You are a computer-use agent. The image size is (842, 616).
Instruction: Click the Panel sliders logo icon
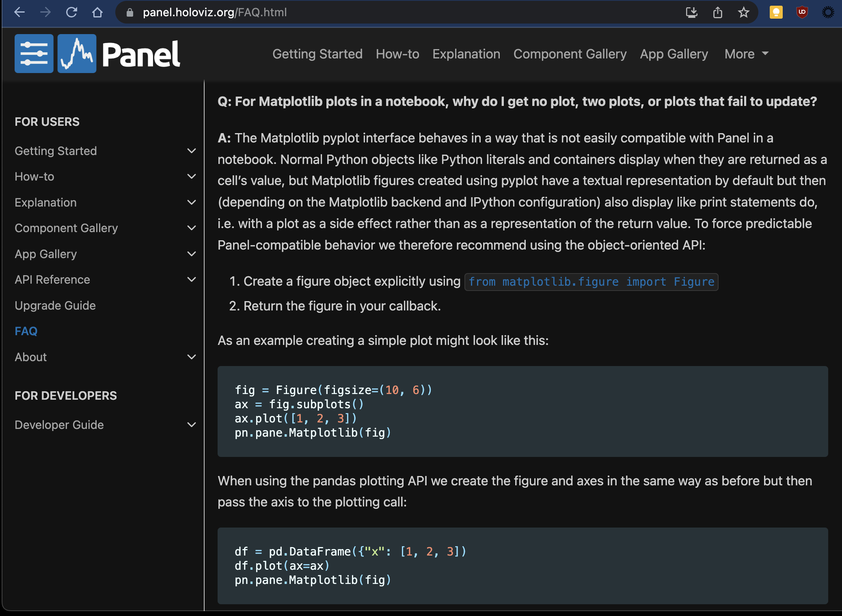[x=34, y=53]
